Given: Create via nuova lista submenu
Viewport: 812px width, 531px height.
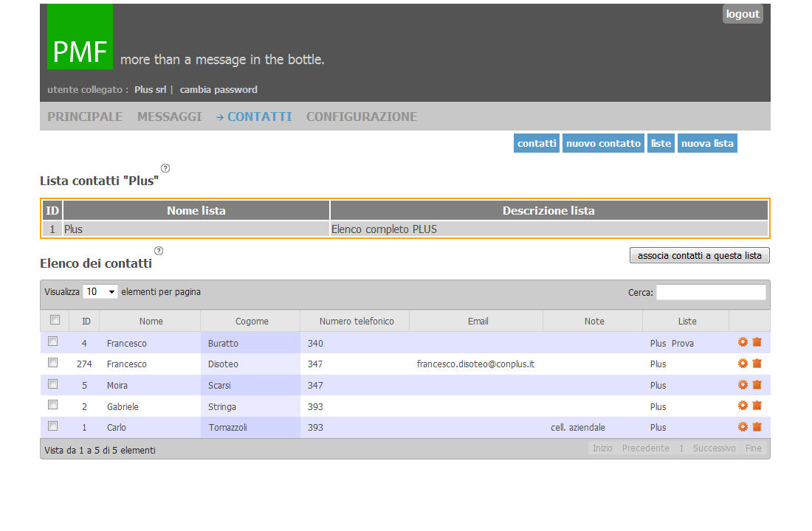Looking at the screenshot, I should click(x=707, y=143).
